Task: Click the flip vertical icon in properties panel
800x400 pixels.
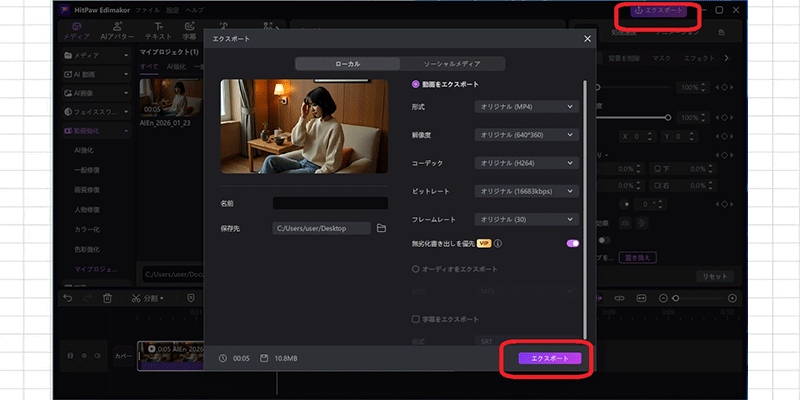Action: (642, 223)
